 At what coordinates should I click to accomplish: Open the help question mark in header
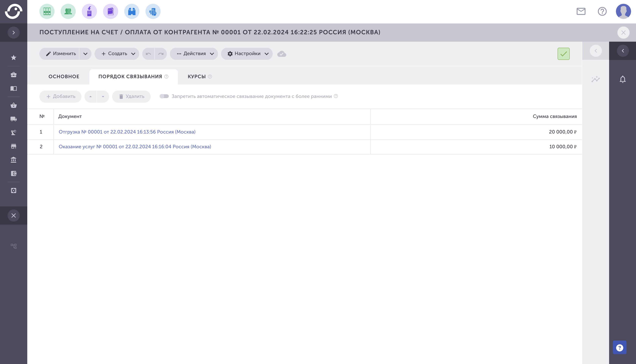click(x=602, y=11)
